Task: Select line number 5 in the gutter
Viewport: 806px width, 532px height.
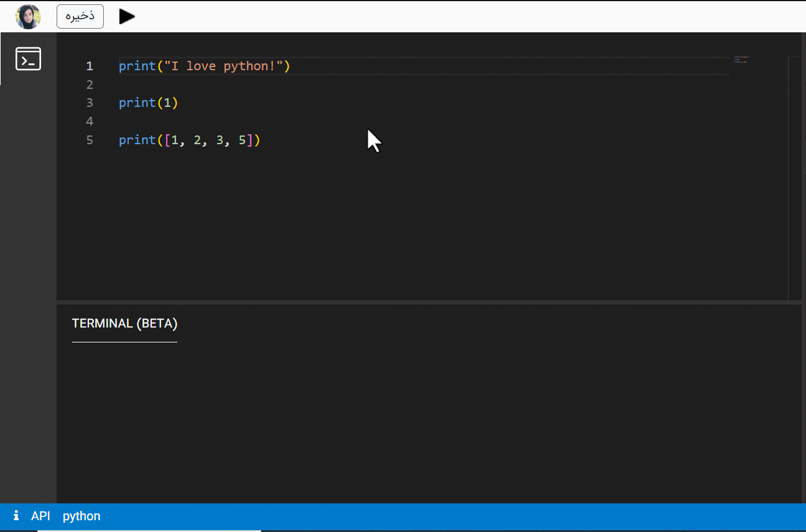Action: (x=90, y=140)
